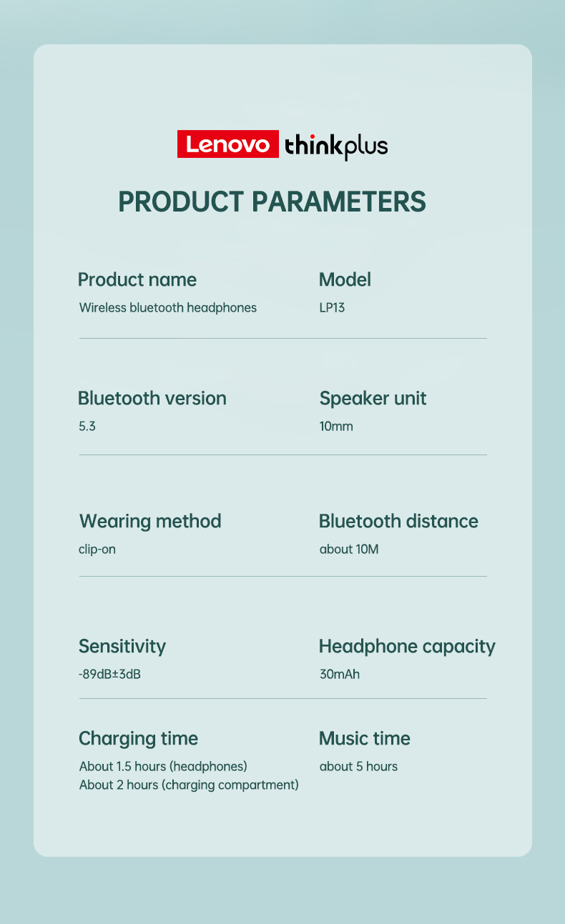Screen dimensions: 565x924
Task: Click the Headphone capacity label
Action: [x=407, y=647]
